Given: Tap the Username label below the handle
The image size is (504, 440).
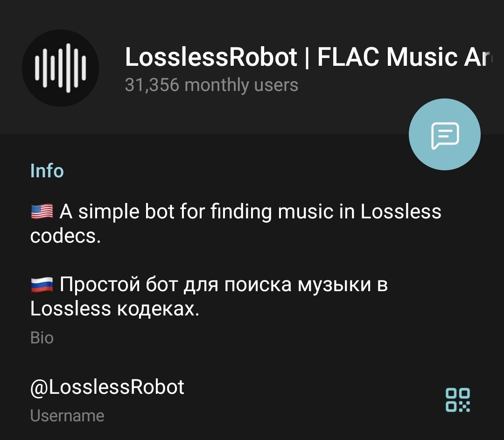Looking at the screenshot, I should pos(67,416).
